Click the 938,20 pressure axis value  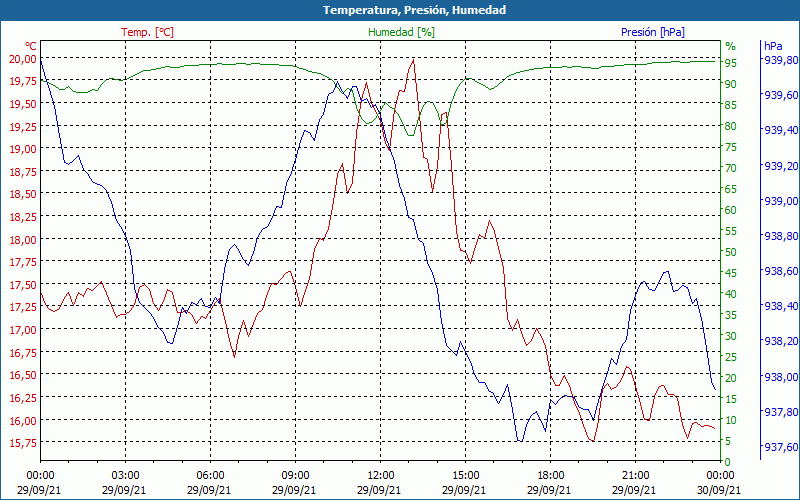point(779,341)
